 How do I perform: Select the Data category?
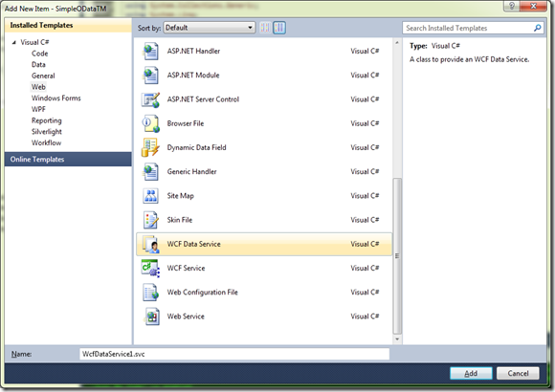point(38,64)
